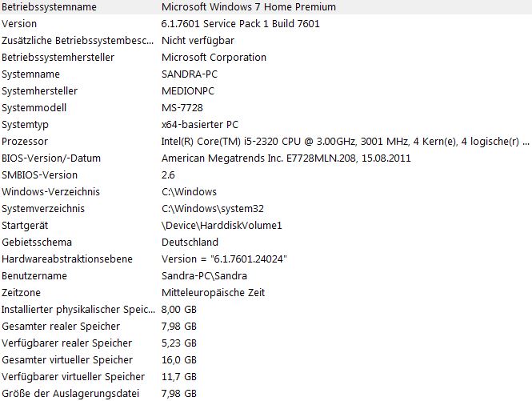Click the BIOS-Version/-Datum label
The height and width of the screenshot is (401, 532).
(51, 158)
